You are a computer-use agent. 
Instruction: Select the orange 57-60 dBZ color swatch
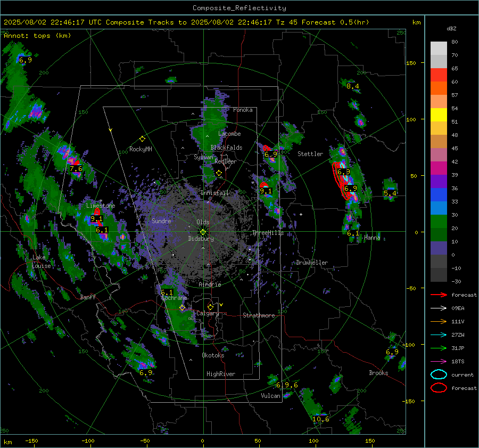[x=439, y=88]
